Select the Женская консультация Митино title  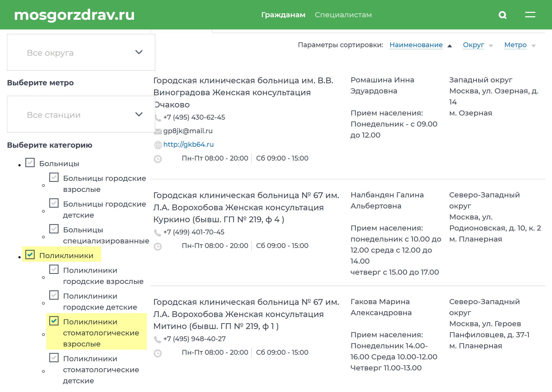pos(246,314)
